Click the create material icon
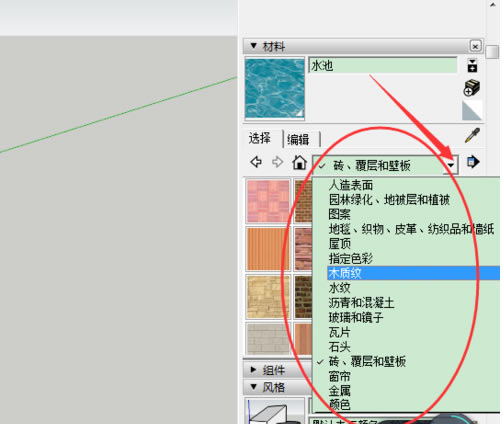Viewport: 503px width, 424px height. click(x=472, y=88)
